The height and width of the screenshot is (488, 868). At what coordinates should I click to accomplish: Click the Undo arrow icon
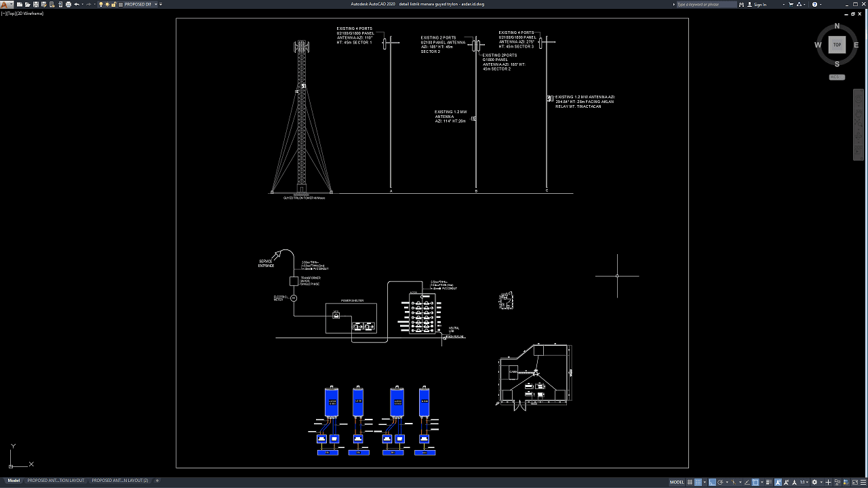pyautogui.click(x=76, y=4)
